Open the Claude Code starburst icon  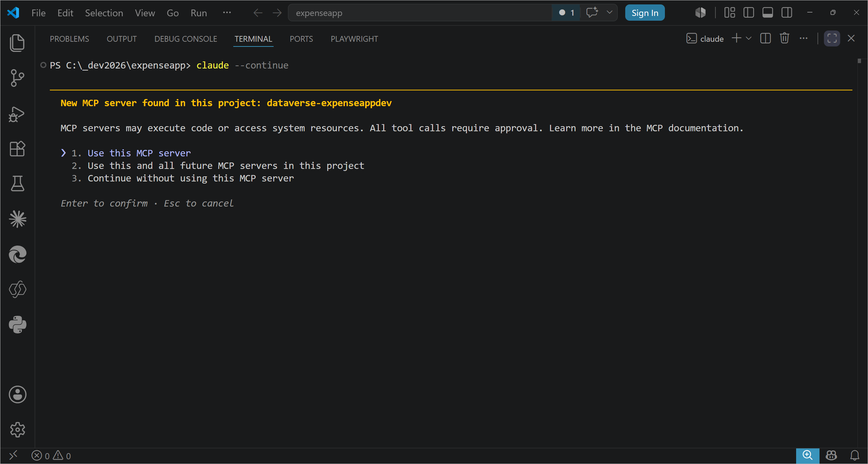(x=17, y=219)
